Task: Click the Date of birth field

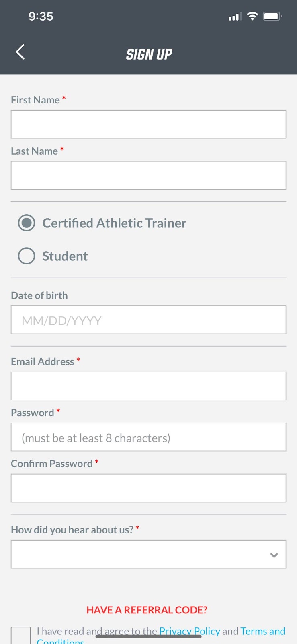Action: tap(148, 320)
